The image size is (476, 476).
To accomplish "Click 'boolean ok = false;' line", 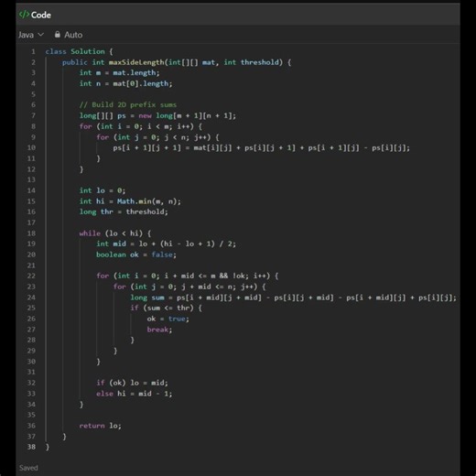I will tap(136, 254).
